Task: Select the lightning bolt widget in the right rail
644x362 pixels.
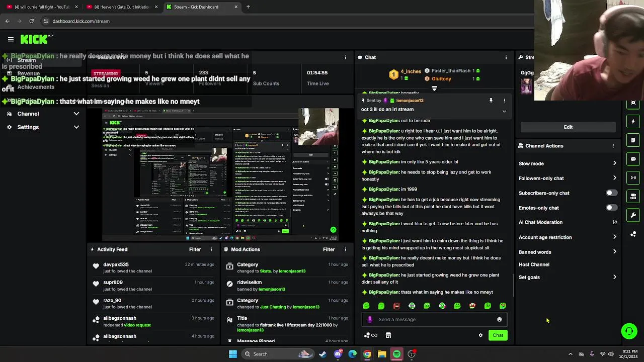Action: coord(633,121)
